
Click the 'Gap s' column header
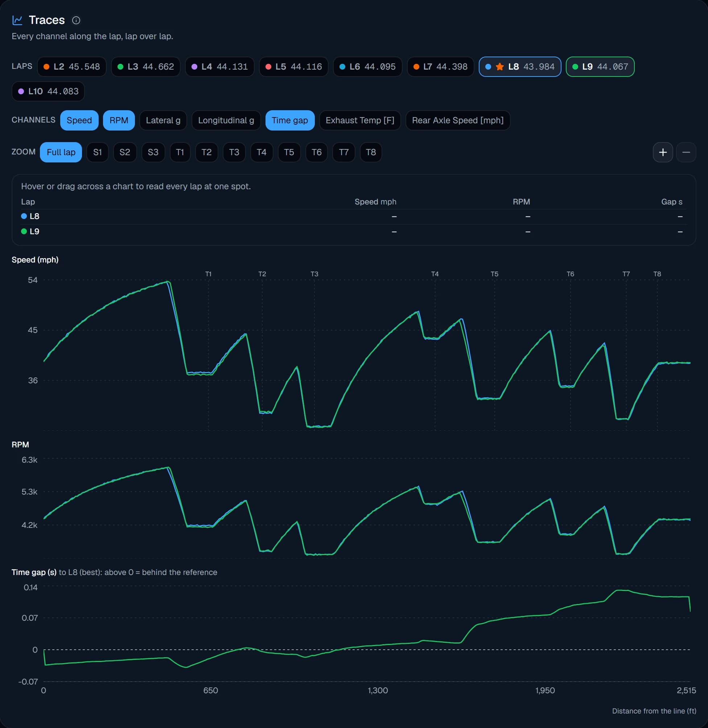coord(672,202)
